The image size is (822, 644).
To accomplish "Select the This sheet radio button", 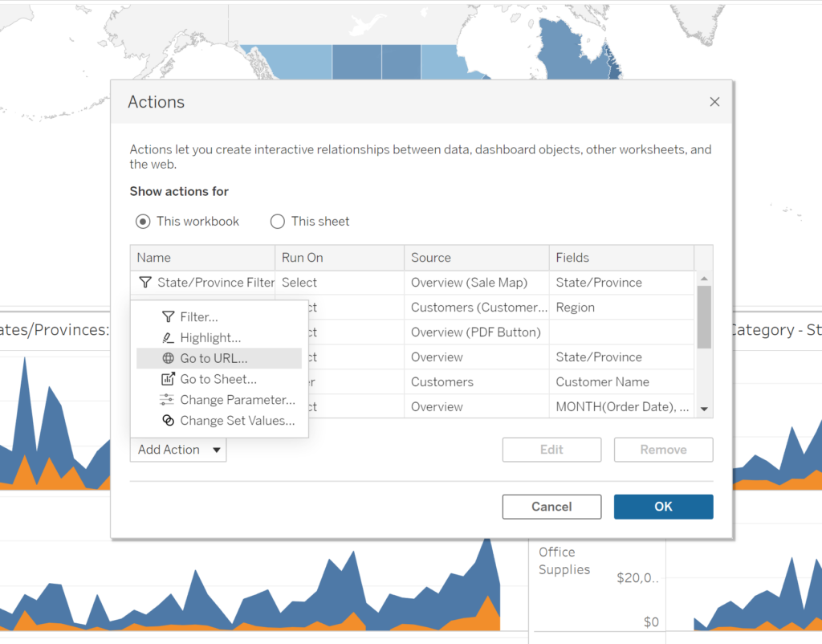I will [277, 221].
